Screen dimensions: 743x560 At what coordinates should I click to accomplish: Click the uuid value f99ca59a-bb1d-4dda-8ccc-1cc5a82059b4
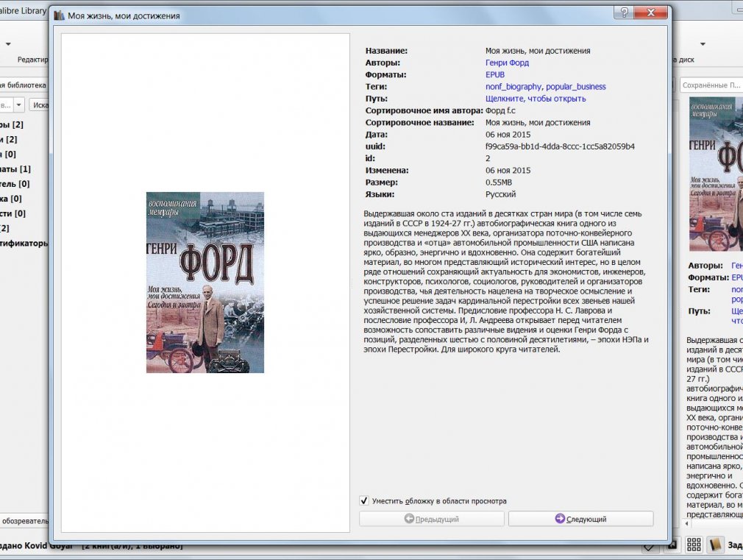click(x=560, y=146)
